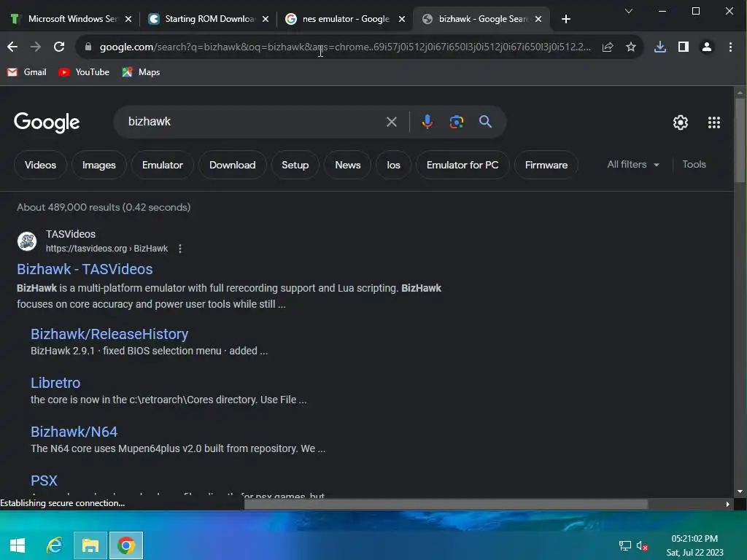Open the taskbar clock and date
747x560 pixels.
pos(694,545)
